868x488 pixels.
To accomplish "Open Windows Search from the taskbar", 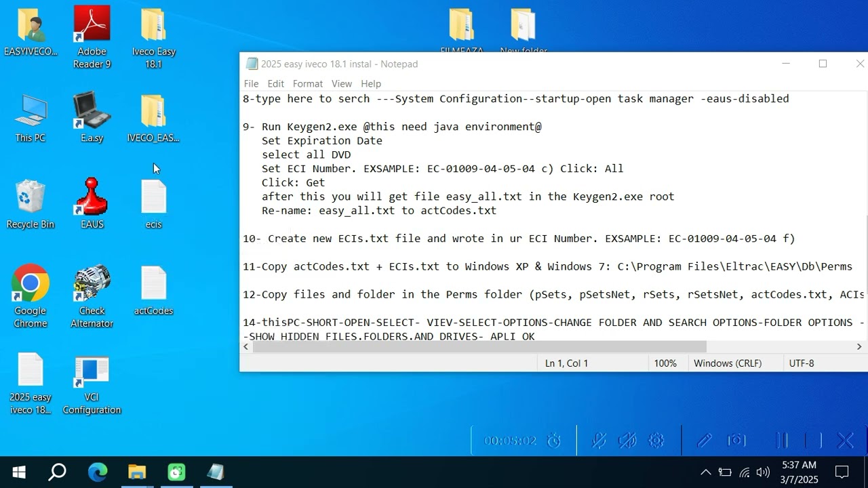I will (58, 472).
